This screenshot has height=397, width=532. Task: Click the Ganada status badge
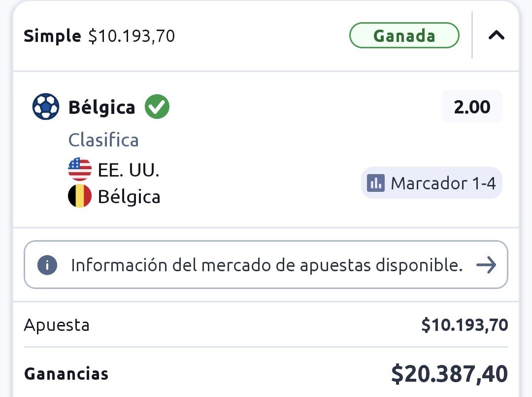[404, 36]
